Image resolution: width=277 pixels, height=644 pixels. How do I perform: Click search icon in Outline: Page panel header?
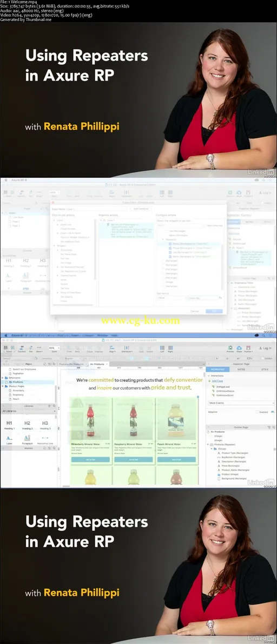point(274,427)
